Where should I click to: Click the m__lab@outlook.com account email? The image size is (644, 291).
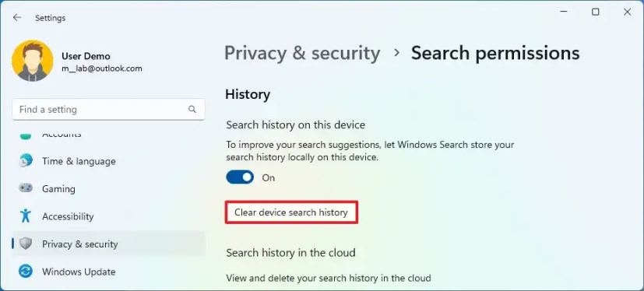point(102,68)
